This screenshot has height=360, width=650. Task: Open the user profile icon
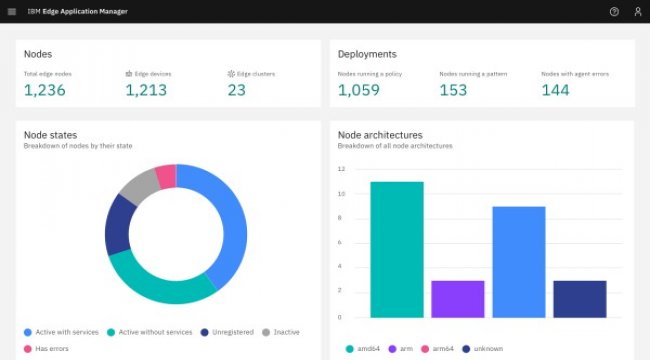pyautogui.click(x=638, y=12)
